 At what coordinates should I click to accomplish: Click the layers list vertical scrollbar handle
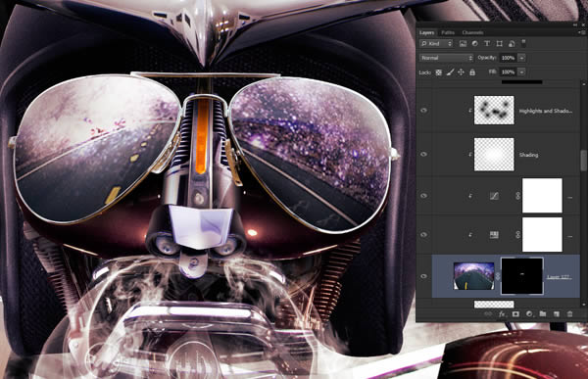click(583, 161)
